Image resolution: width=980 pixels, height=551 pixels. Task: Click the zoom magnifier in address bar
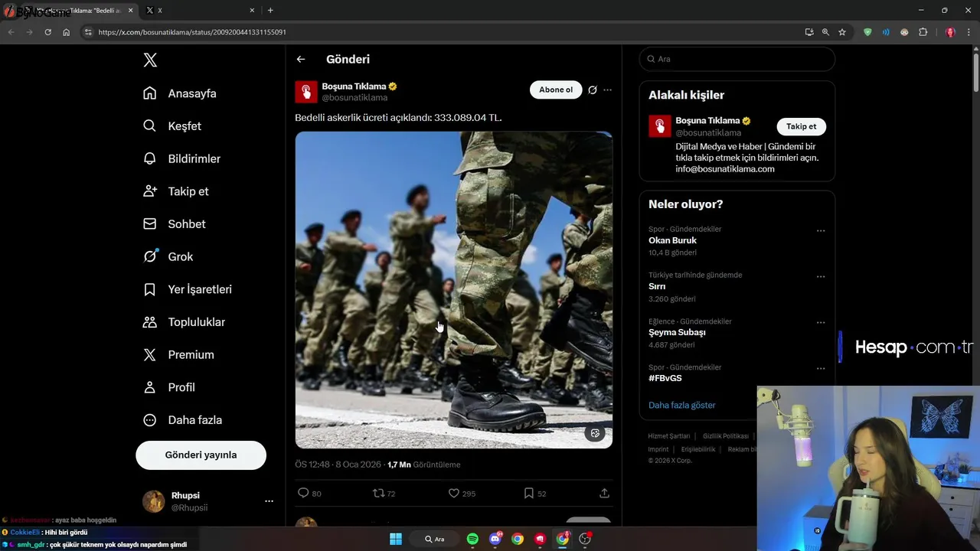tap(825, 32)
